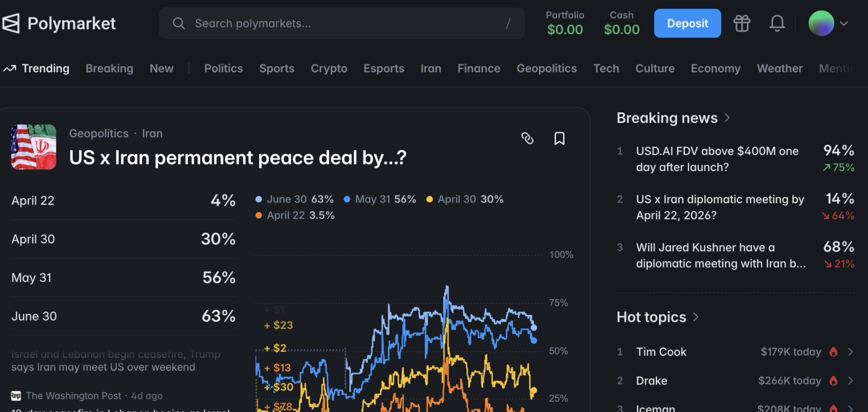Open the notifications bell
The image size is (868, 412).
click(777, 23)
